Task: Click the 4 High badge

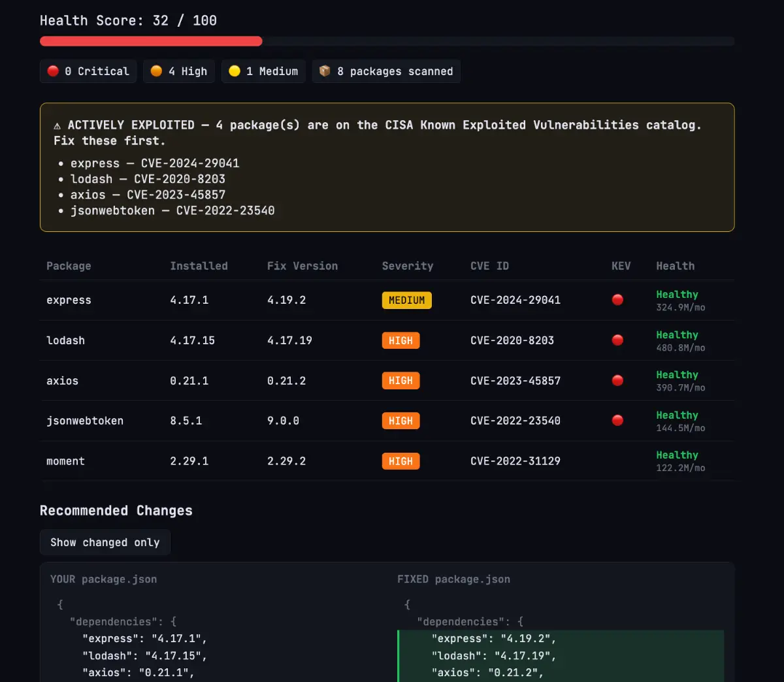Action: coord(179,71)
